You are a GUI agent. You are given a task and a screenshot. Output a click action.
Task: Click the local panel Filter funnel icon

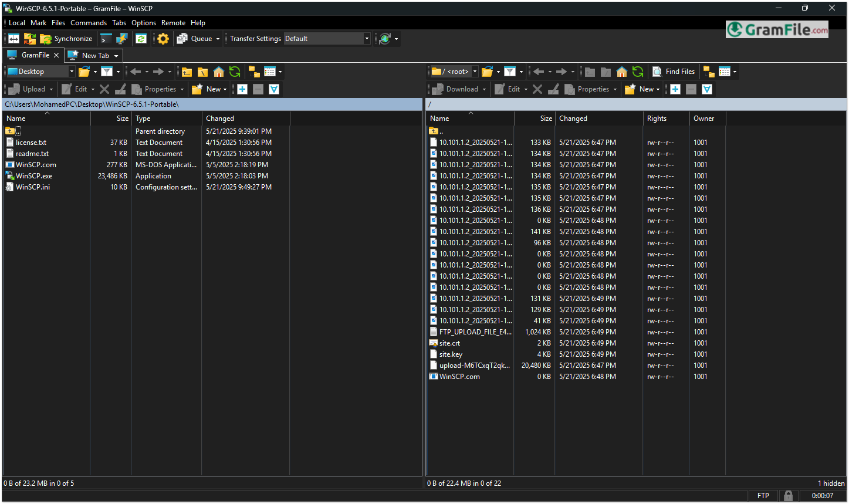(107, 72)
